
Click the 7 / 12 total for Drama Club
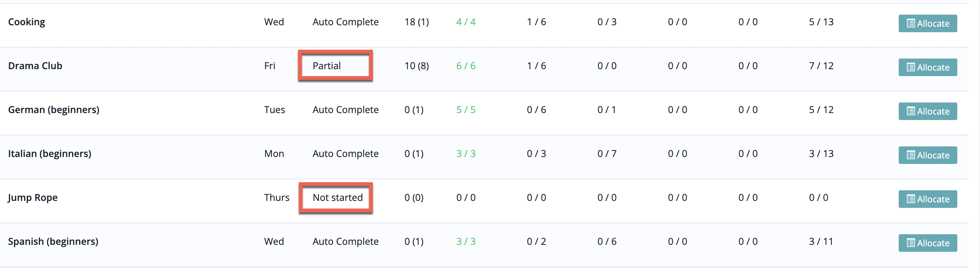(x=821, y=66)
